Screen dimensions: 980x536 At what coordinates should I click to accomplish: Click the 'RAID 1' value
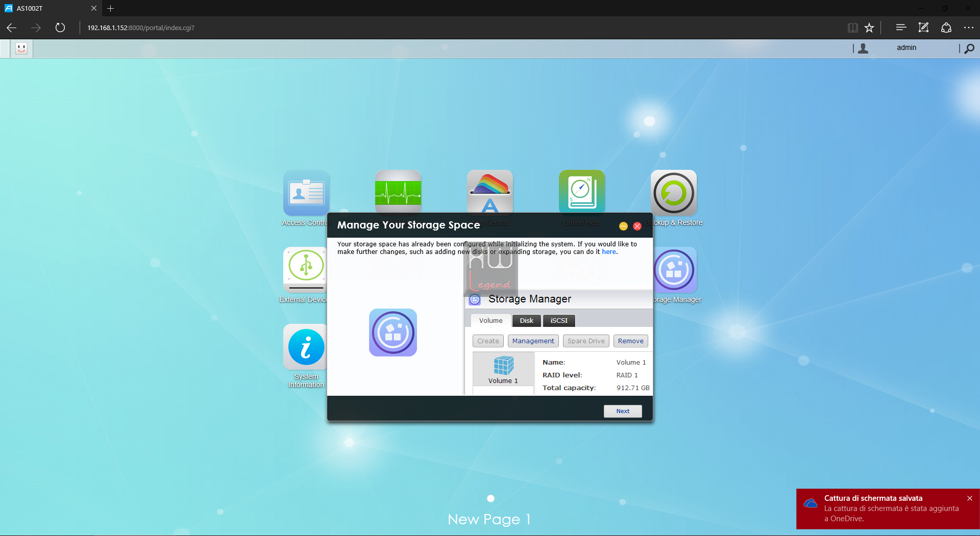627,375
